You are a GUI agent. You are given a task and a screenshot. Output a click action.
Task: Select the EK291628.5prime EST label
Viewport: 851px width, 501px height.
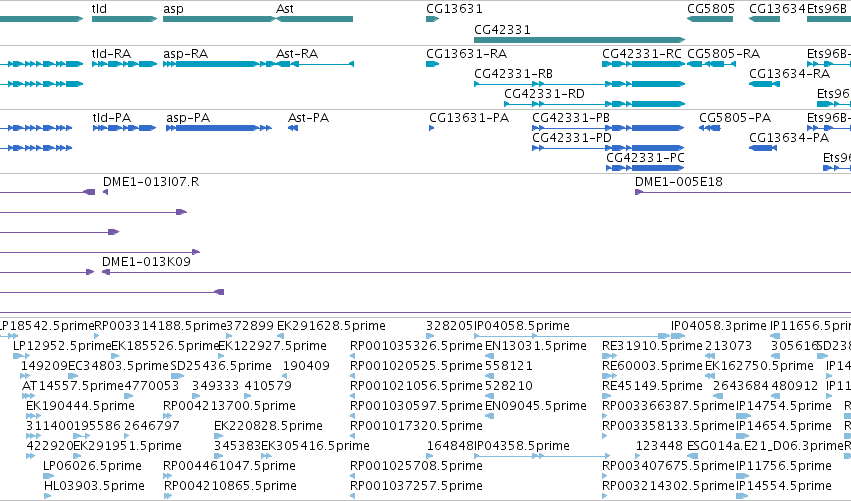coord(331,326)
